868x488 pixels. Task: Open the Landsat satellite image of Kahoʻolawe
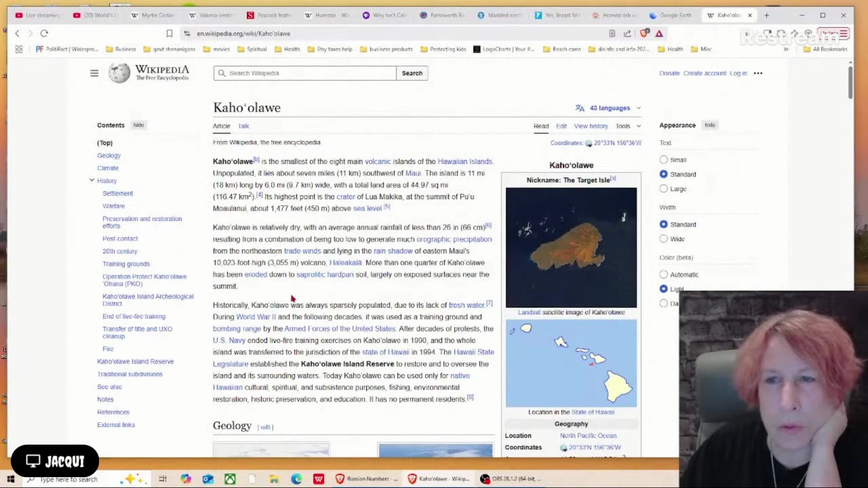[571, 247]
